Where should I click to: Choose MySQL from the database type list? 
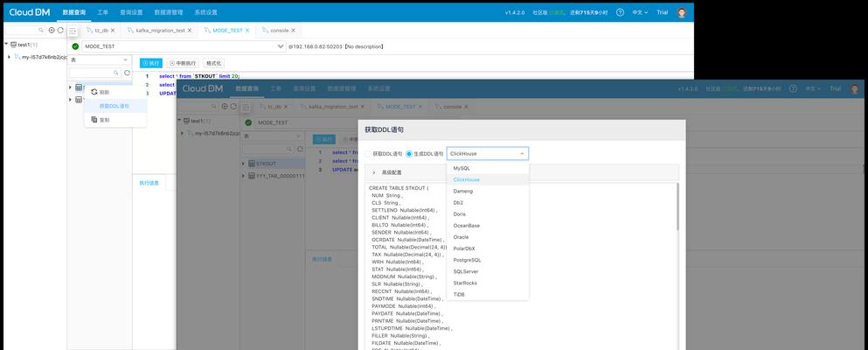[x=487, y=168]
